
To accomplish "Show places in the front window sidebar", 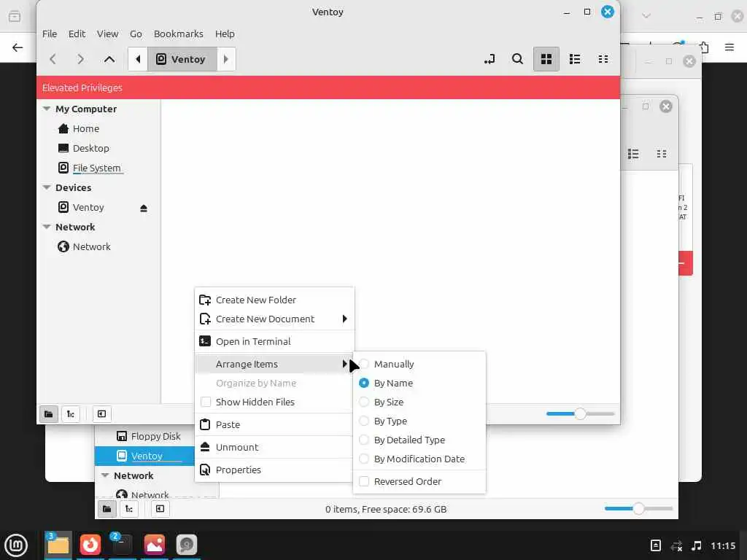I will click(49, 414).
